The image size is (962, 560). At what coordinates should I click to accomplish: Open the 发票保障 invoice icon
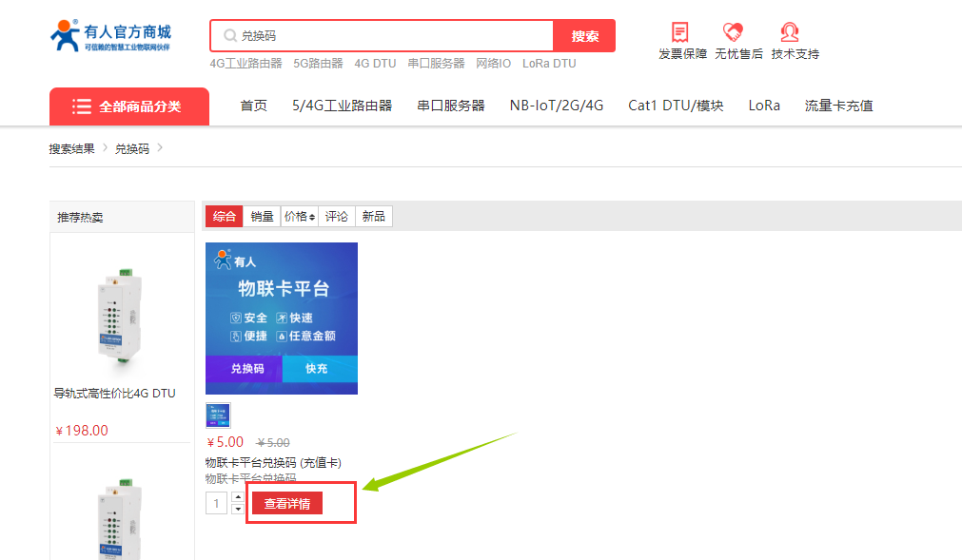[679, 32]
